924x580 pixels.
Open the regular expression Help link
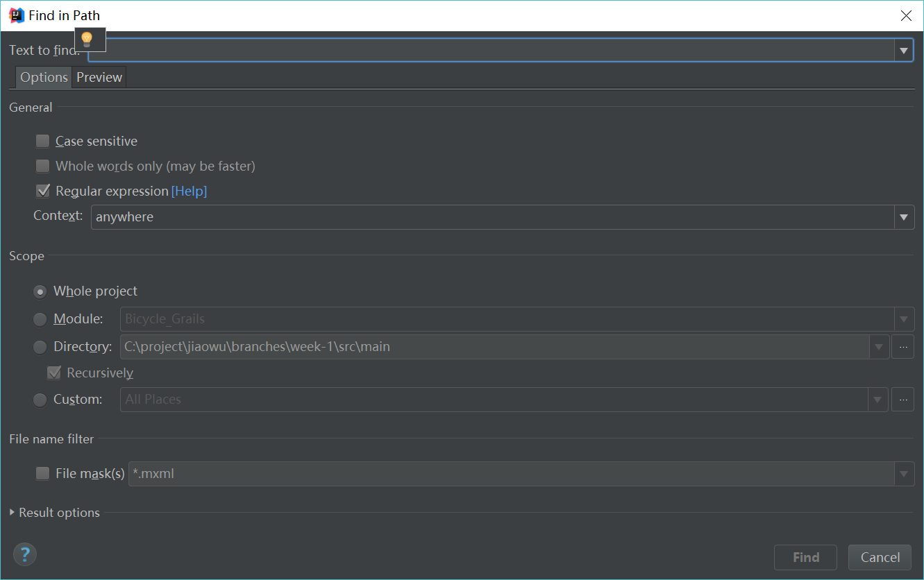coord(189,191)
